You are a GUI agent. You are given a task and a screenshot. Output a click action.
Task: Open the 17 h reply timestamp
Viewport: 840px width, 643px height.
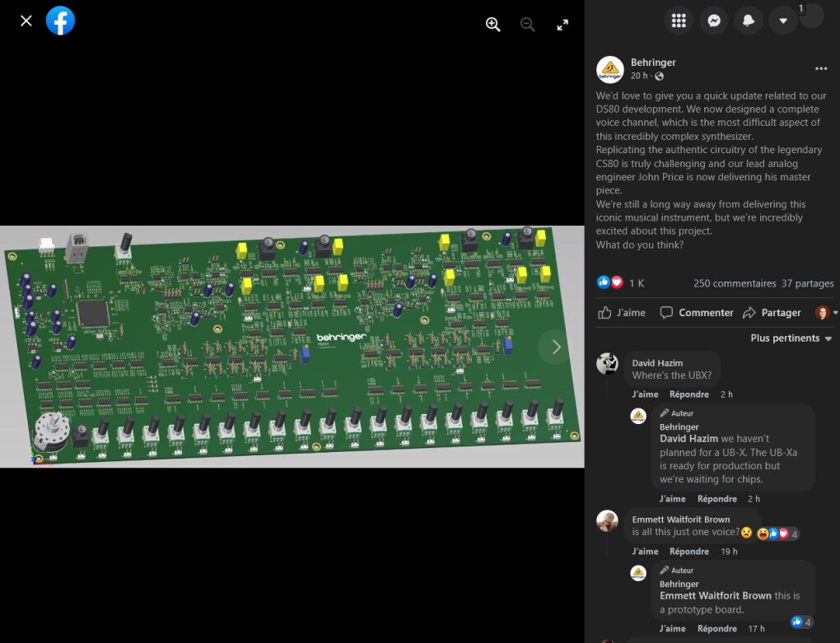756,628
